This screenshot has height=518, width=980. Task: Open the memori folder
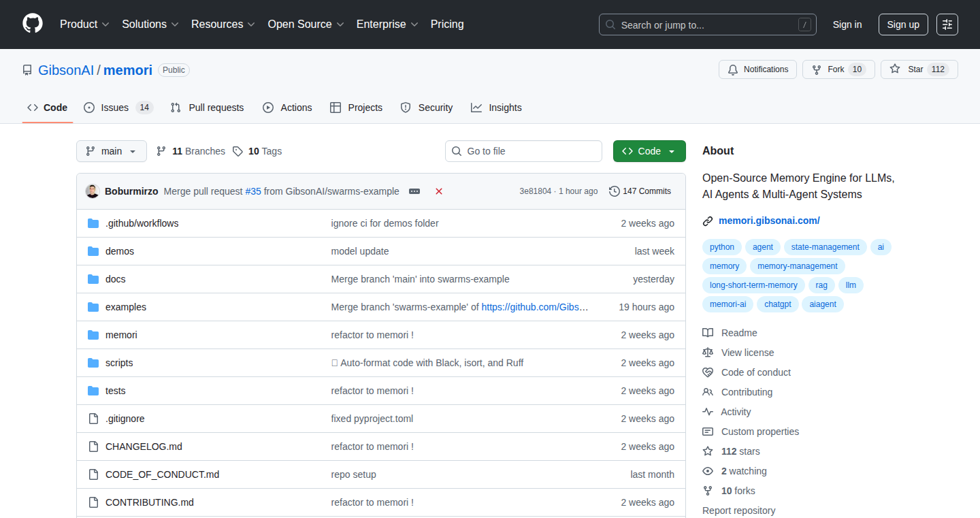tap(121, 335)
